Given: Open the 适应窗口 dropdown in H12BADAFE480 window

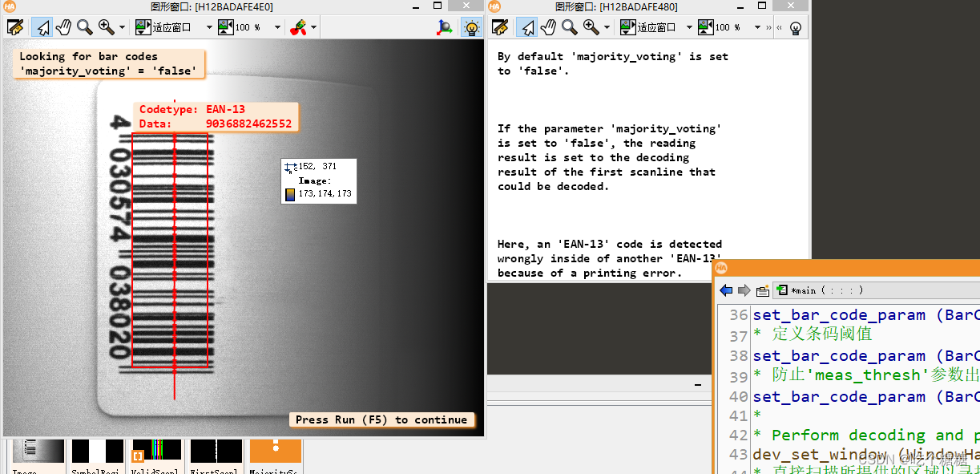Looking at the screenshot, I should coord(689,27).
